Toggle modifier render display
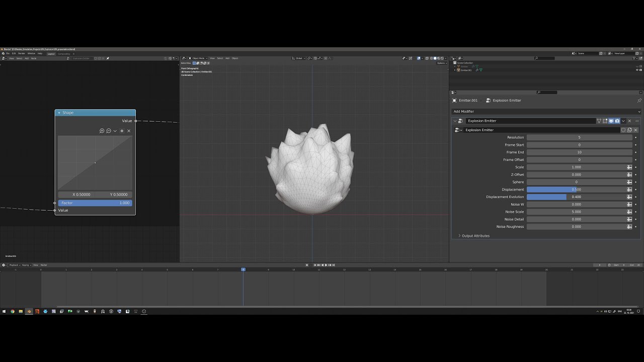The image size is (644, 362). (x=617, y=121)
